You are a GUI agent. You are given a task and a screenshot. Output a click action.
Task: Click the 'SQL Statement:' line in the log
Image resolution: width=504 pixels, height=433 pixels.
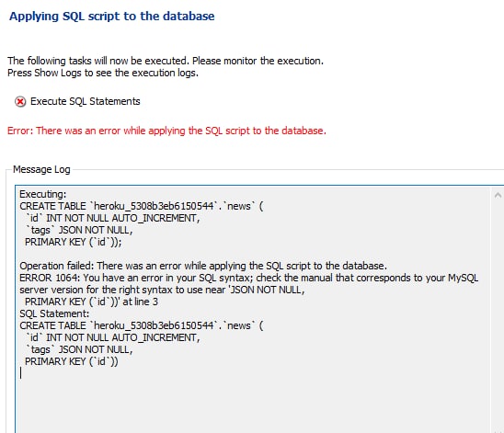coord(54,313)
